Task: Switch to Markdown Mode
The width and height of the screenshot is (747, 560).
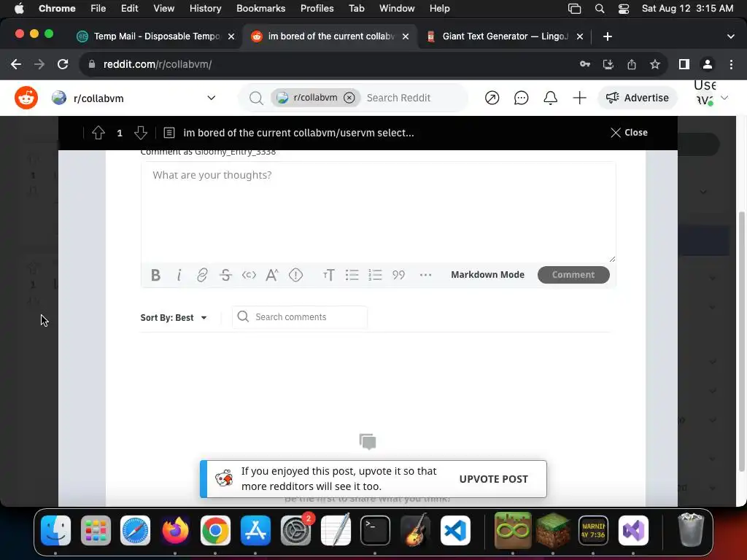Action: pyautogui.click(x=487, y=275)
